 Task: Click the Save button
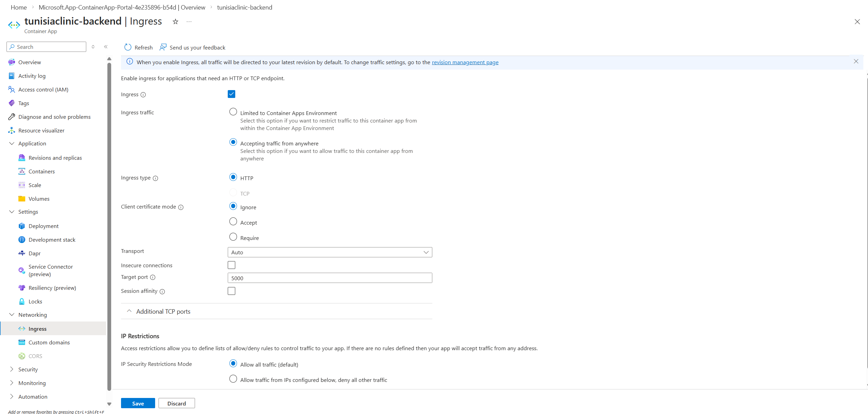(x=138, y=403)
